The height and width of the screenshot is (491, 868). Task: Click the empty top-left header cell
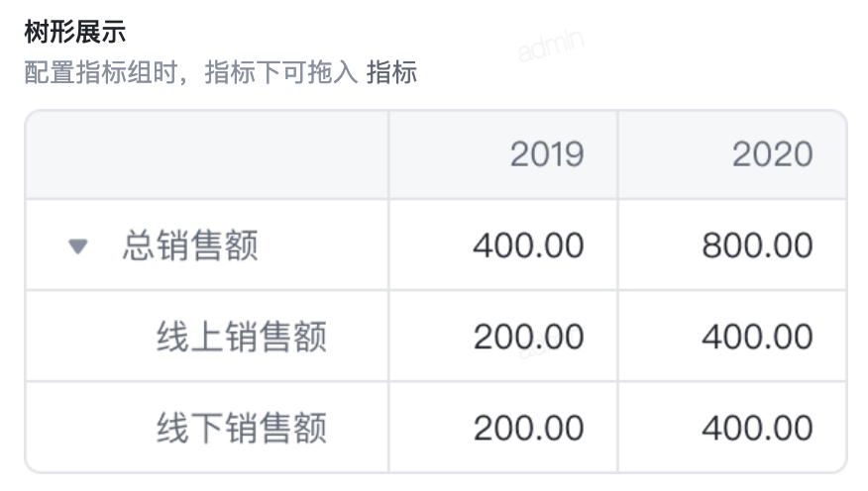[207, 154]
